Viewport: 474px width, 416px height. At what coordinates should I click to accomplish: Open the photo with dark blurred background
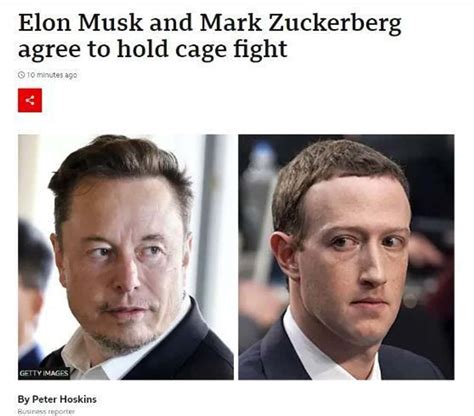(x=346, y=257)
